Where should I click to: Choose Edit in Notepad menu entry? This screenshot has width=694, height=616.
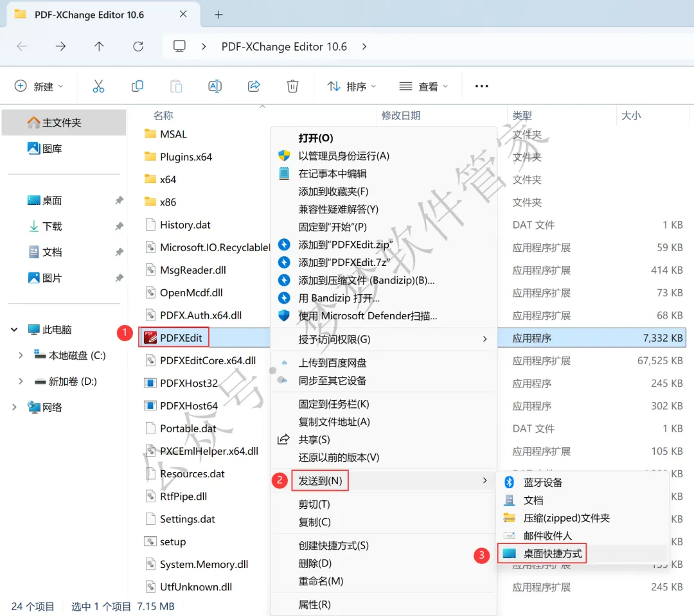pyautogui.click(x=383, y=173)
